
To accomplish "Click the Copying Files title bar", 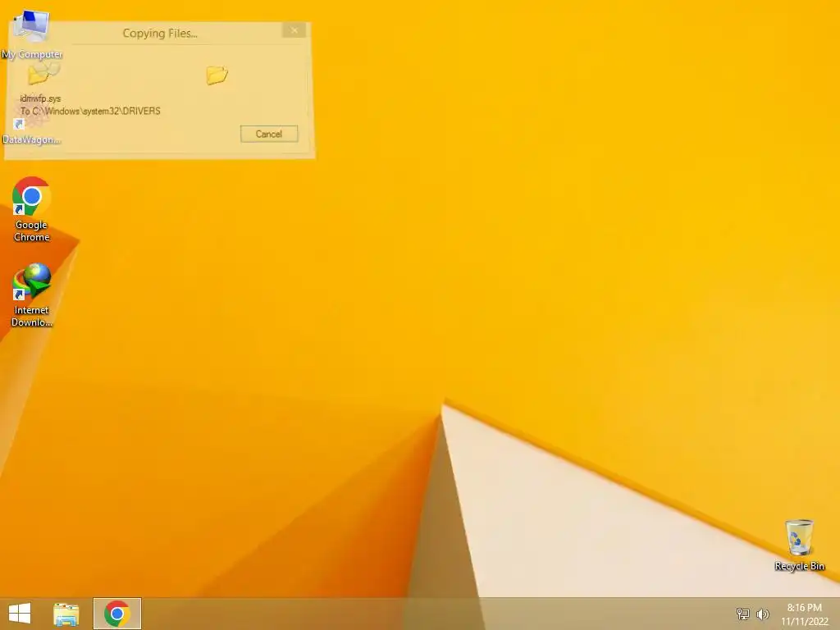I will pyautogui.click(x=160, y=33).
